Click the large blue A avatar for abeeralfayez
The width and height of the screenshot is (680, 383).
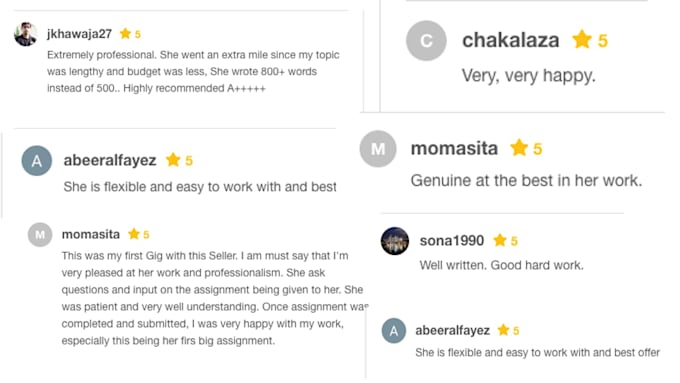point(37,160)
